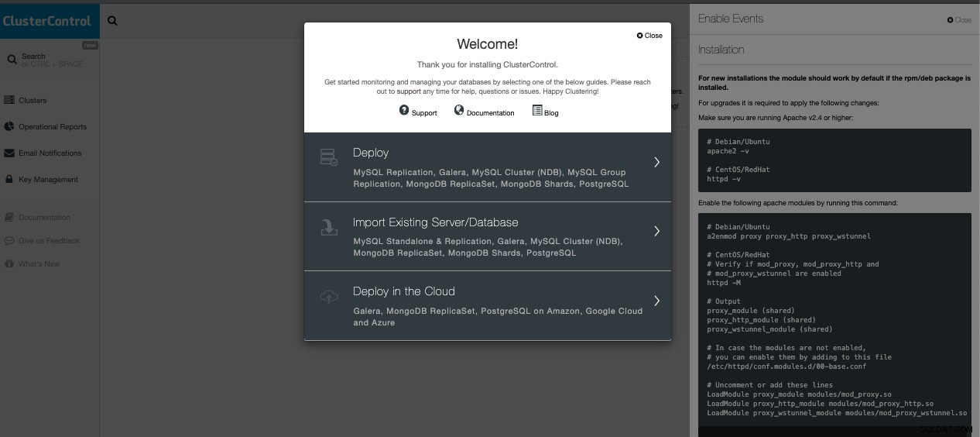The image size is (980, 437).
Task: Expand Import Existing Server/Database chevron
Action: (x=656, y=231)
